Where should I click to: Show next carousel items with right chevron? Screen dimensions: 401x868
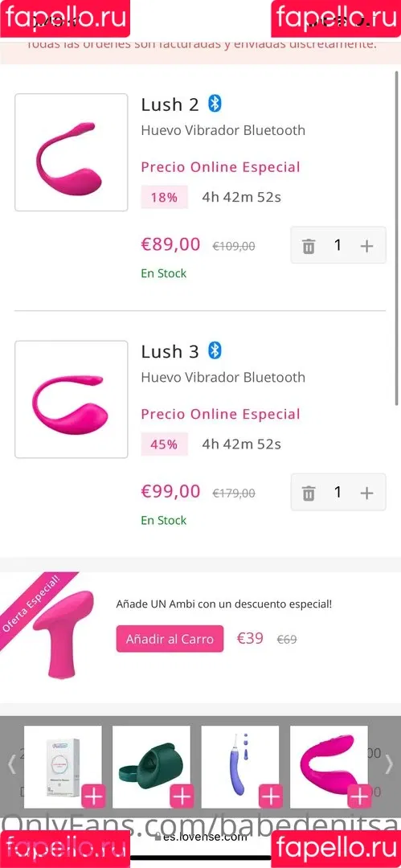389,764
